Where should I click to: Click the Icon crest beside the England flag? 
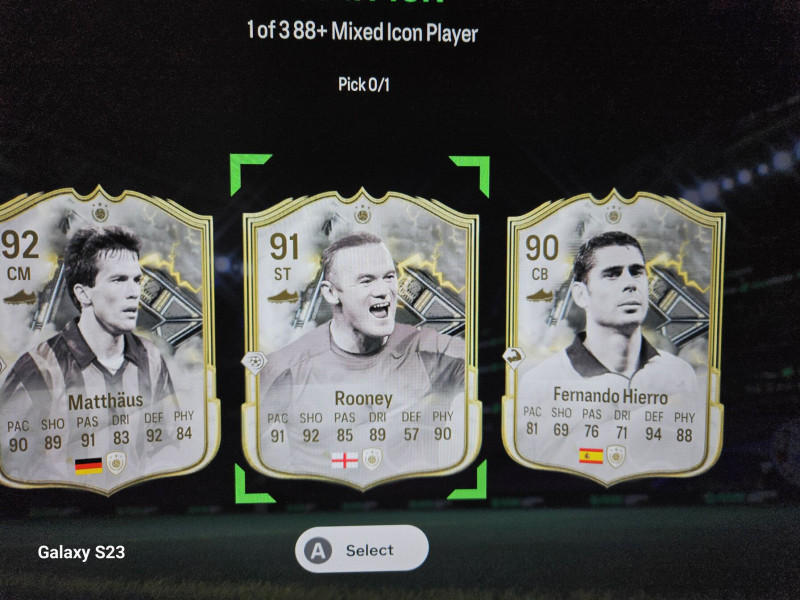pos(372,459)
